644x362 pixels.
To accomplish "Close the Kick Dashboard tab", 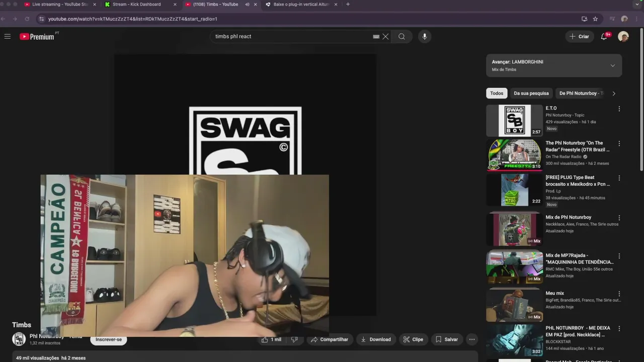I will pos(175,5).
